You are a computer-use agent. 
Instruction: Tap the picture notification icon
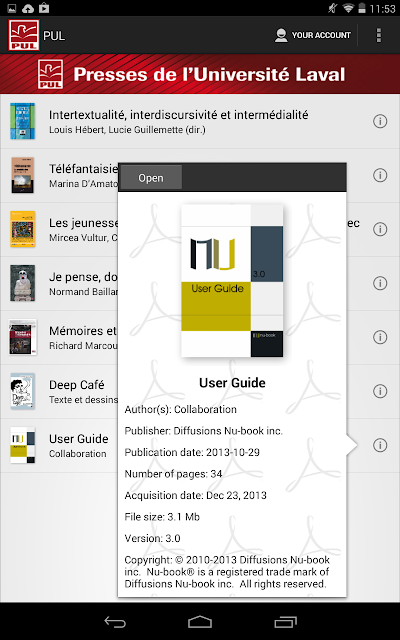(12, 8)
